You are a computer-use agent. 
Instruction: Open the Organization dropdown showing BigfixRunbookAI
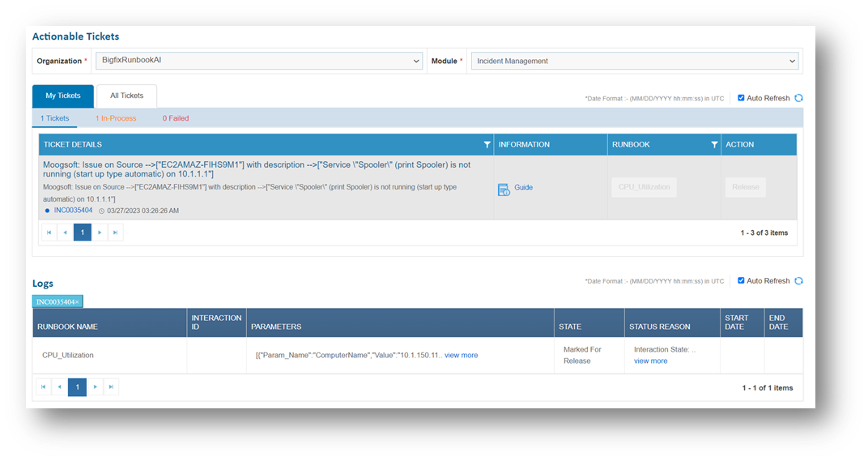pyautogui.click(x=259, y=61)
